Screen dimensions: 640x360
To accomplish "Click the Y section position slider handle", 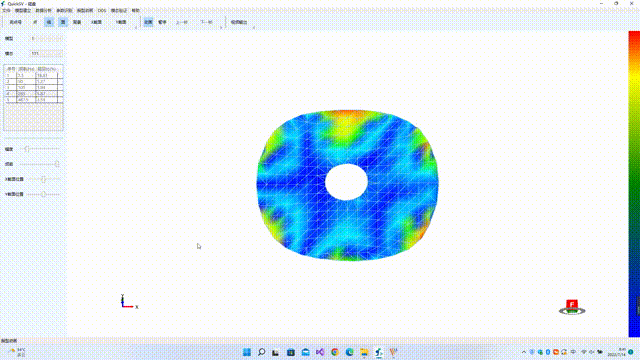I will 43,194.
